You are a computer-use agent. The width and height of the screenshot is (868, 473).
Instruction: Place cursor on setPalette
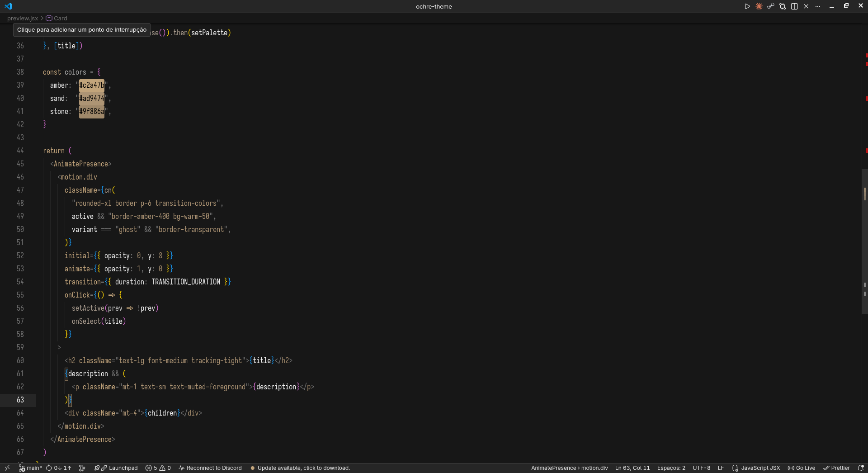[x=209, y=33]
